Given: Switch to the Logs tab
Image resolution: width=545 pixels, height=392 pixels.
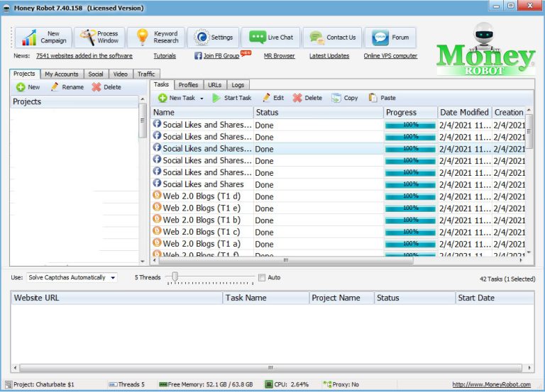Looking at the screenshot, I should 238,85.
